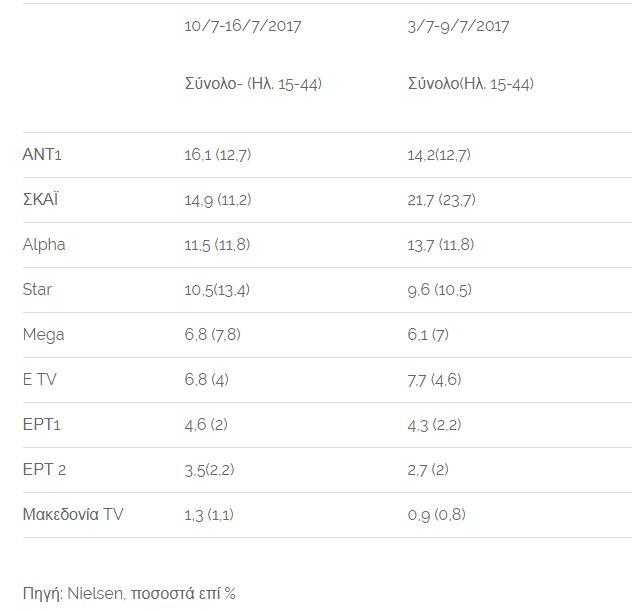The width and height of the screenshot is (632, 611).
Task: Select the ΣΚΑΪ row label
Action: click(41, 200)
